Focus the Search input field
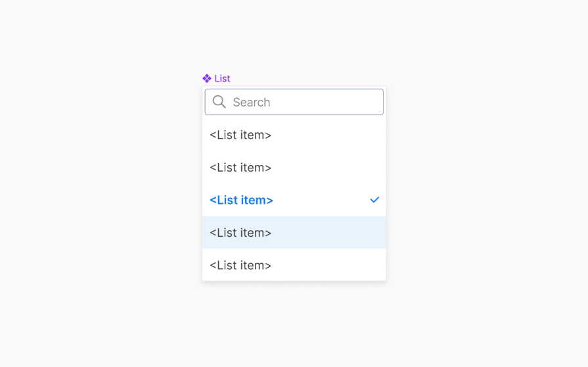This screenshot has width=588, height=367. coord(302,102)
